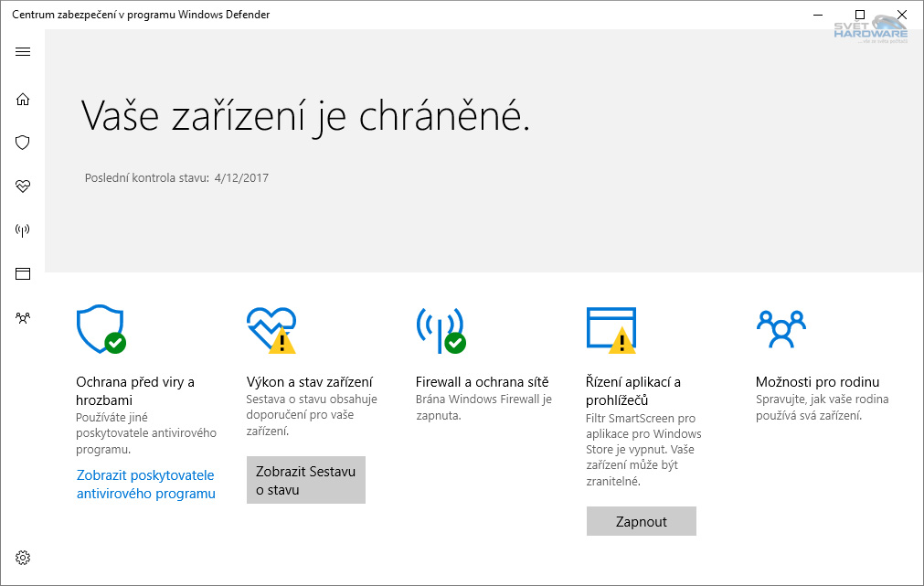
Task: Click the Možnosti pro rodinu section heading
Action: [820, 381]
